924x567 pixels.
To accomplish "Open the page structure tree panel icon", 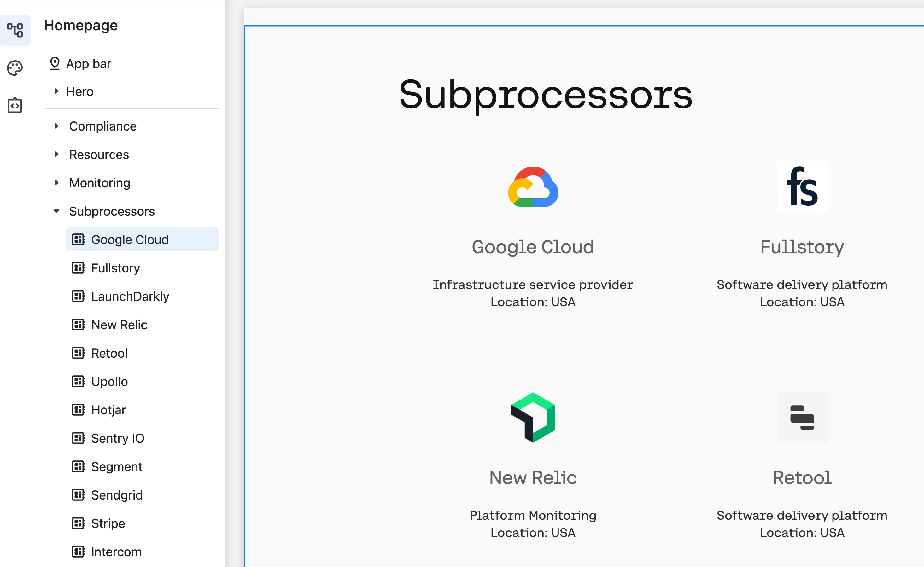I will tap(15, 30).
